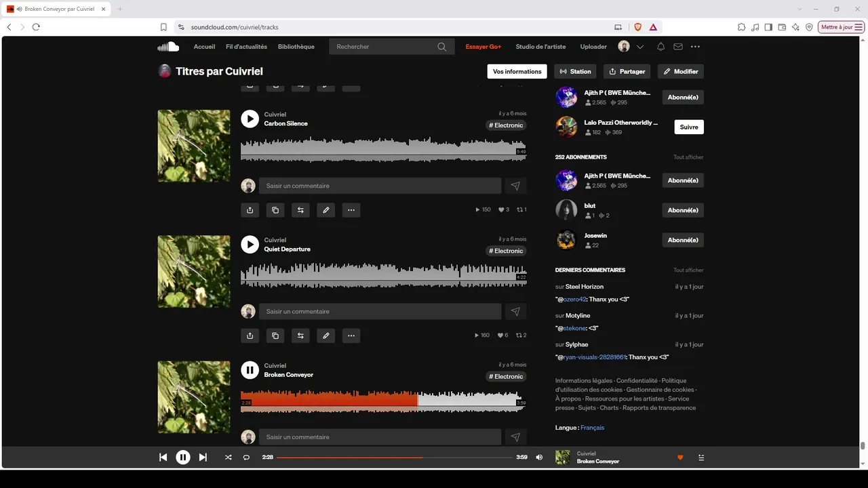Click the Vos informations button
868x488 pixels.
(x=517, y=71)
